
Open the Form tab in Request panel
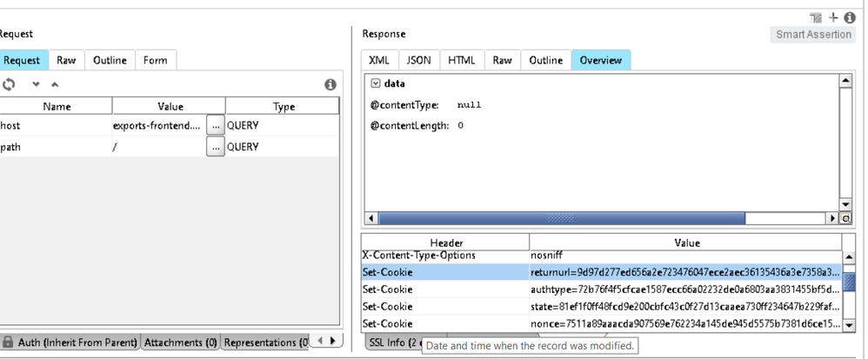pos(156,60)
